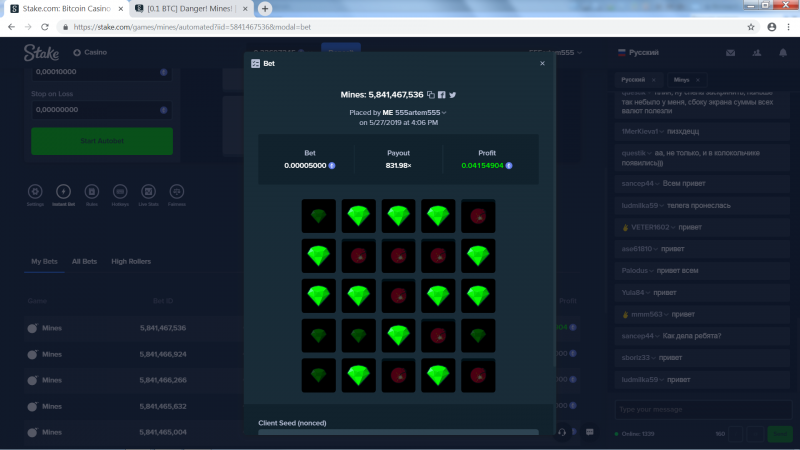Open Mines bet 5,841,466,266 row

pos(134,380)
